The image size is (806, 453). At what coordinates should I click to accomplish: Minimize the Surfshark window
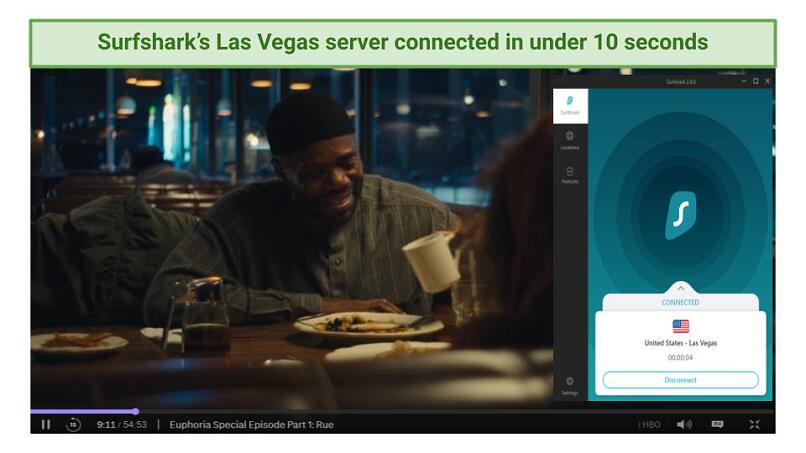click(x=743, y=81)
